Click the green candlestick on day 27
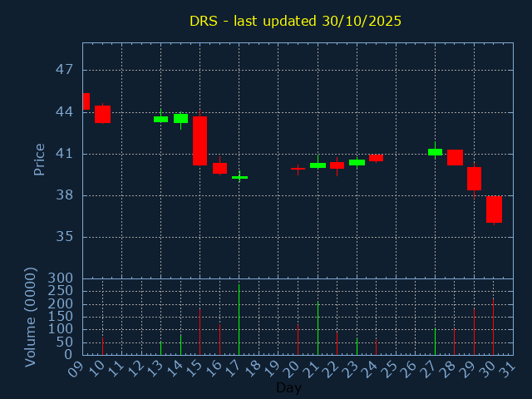 (x=435, y=152)
